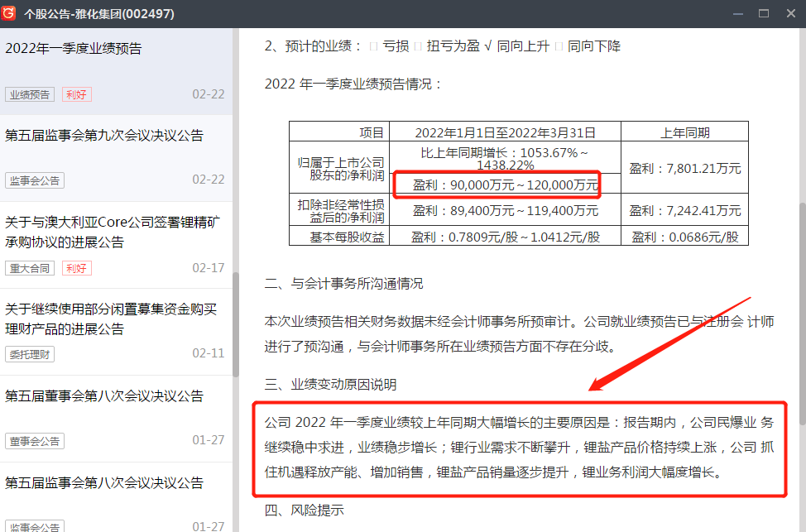Click the heading 四、风险提示
The height and width of the screenshot is (532, 806).
[305, 510]
